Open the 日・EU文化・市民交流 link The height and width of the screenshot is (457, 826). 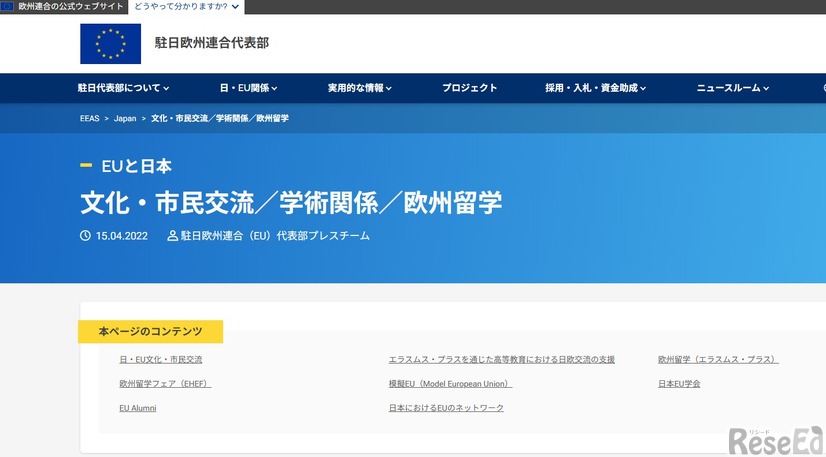[161, 360]
